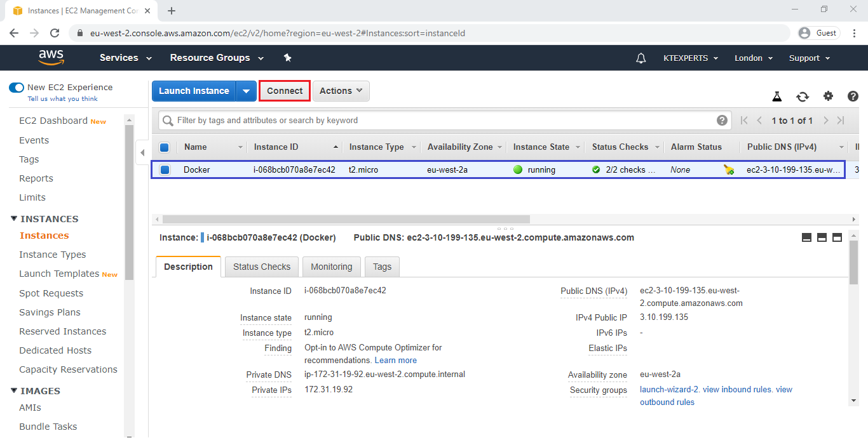The width and height of the screenshot is (868, 438).
Task: Open the settings gear for table preferences
Action: pos(828,96)
